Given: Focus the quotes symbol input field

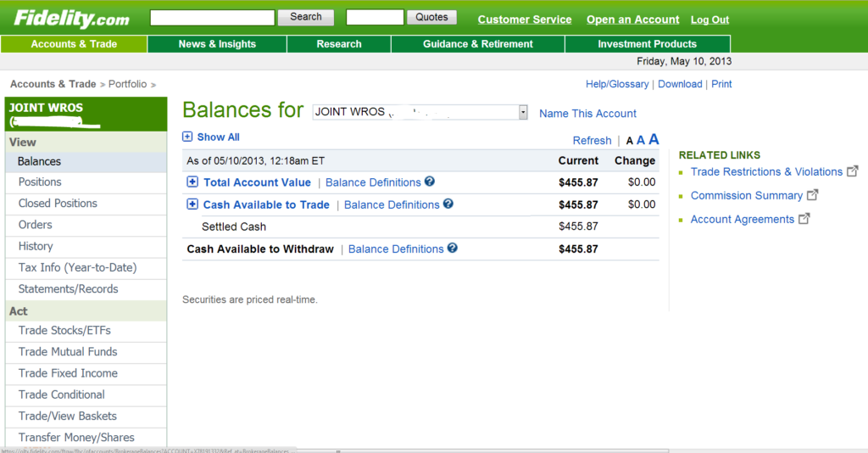Looking at the screenshot, I should pos(375,17).
